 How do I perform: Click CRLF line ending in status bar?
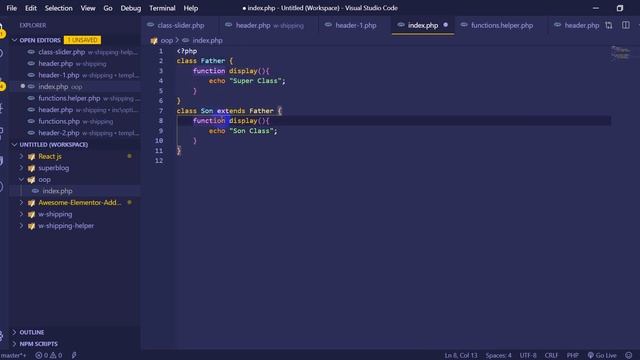(551, 355)
